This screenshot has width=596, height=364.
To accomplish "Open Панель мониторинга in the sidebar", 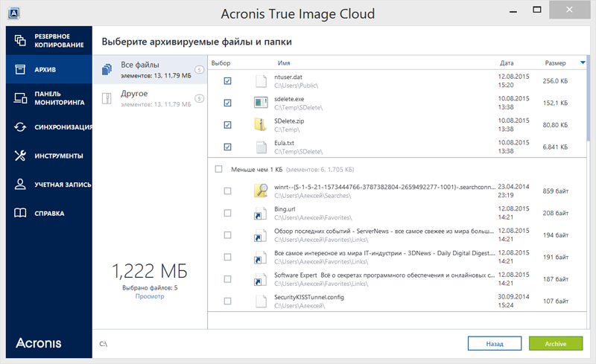I will (49, 98).
